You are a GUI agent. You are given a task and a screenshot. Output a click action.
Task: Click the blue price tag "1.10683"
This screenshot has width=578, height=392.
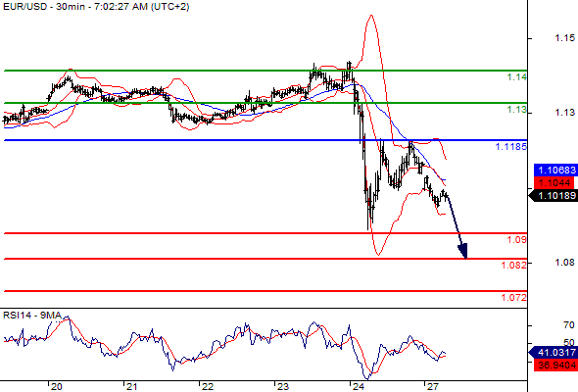point(555,170)
